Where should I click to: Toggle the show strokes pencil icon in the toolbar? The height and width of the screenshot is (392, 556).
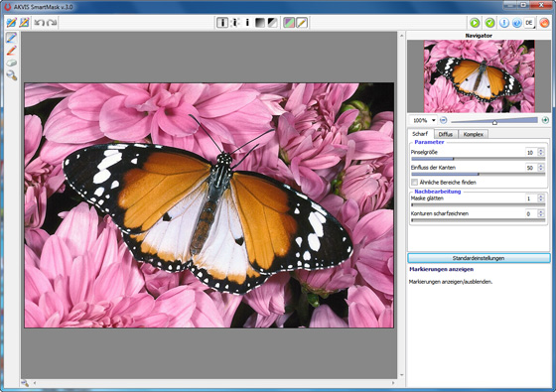pyautogui.click(x=302, y=23)
